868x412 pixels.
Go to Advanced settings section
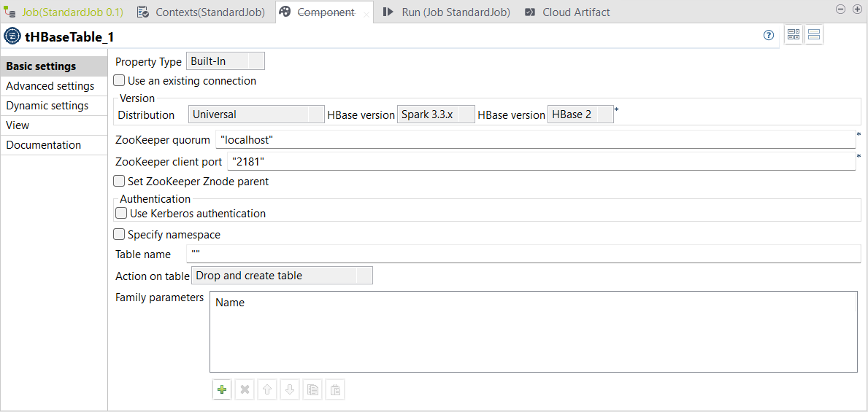(50, 86)
